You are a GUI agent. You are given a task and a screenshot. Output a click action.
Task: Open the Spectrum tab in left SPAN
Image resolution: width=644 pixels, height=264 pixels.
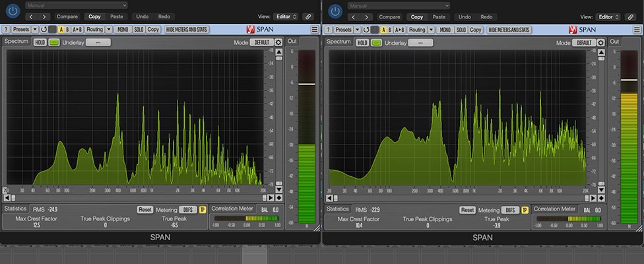(x=16, y=42)
